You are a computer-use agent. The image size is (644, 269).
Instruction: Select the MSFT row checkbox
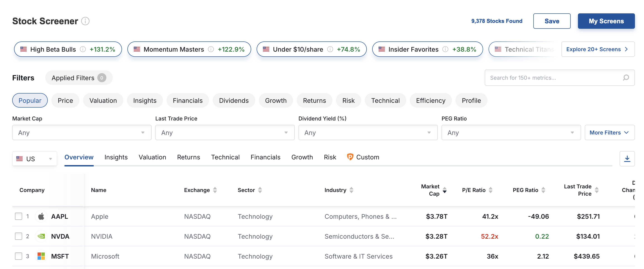(x=19, y=256)
